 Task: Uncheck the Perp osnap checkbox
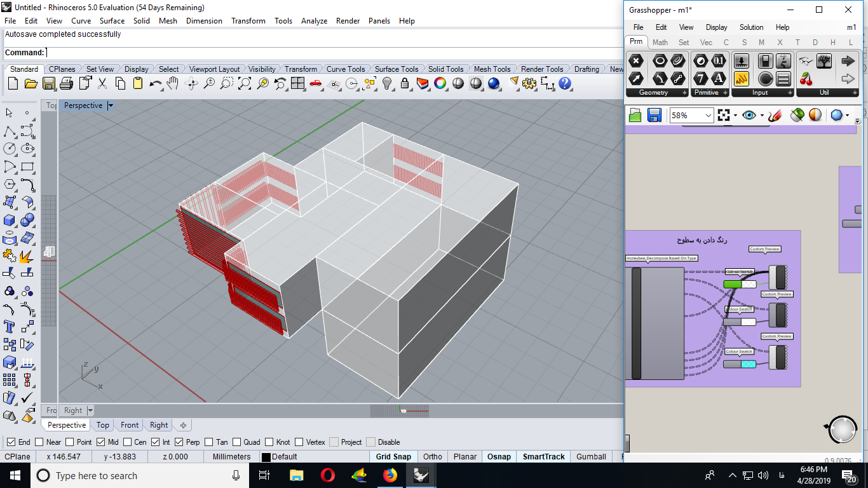pos(179,442)
